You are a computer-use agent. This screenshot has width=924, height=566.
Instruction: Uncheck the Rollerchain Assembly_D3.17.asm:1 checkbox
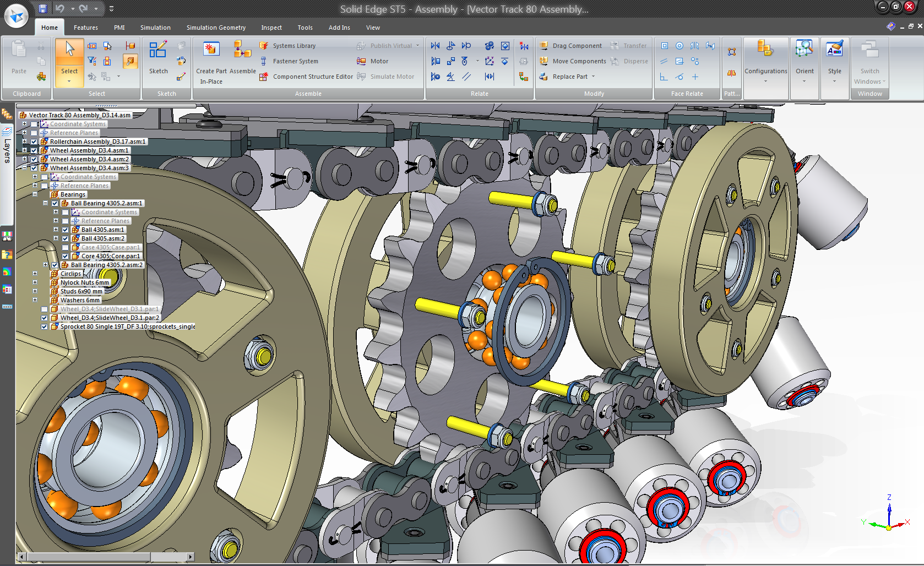coord(34,141)
